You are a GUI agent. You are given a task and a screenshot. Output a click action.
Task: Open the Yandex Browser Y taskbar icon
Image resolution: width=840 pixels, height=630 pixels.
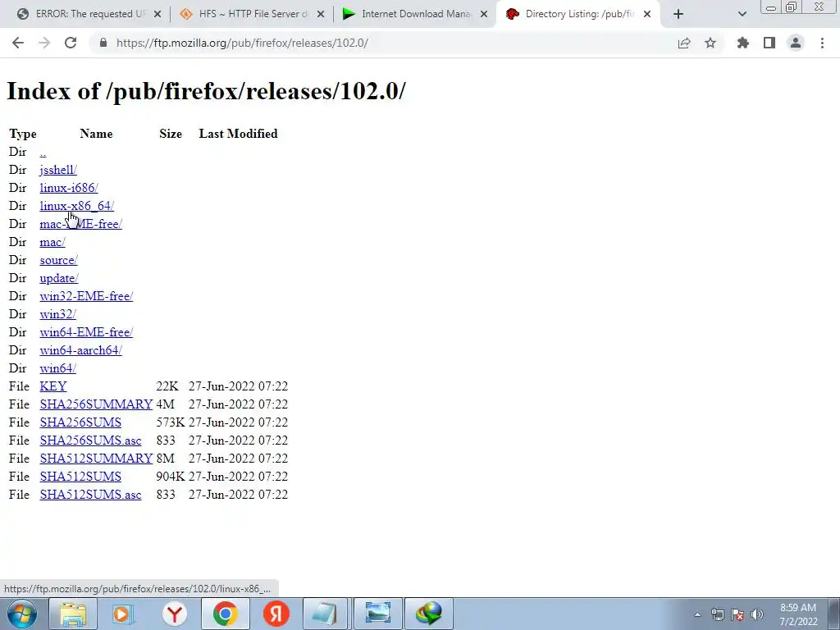[175, 614]
